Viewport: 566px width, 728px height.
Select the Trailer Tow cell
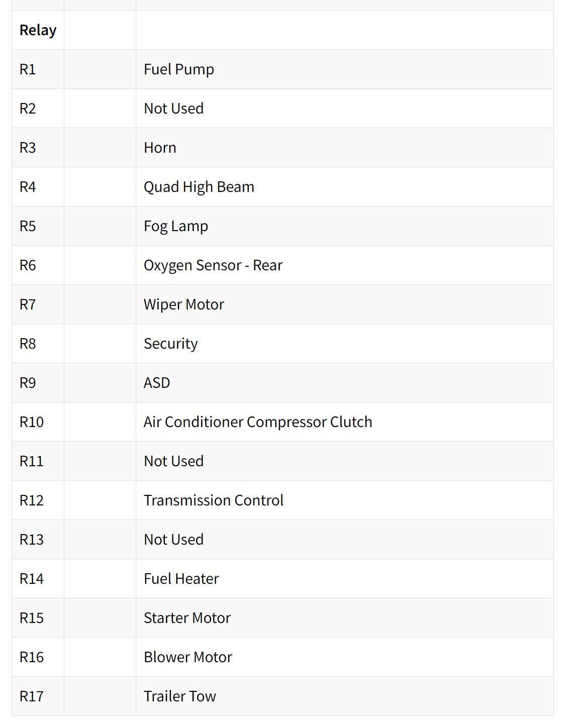pyautogui.click(x=344, y=696)
